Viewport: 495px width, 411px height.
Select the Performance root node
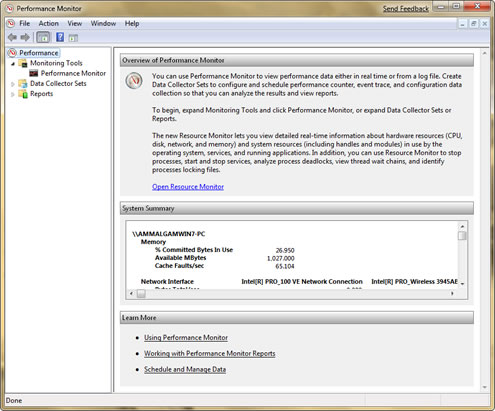click(x=38, y=53)
